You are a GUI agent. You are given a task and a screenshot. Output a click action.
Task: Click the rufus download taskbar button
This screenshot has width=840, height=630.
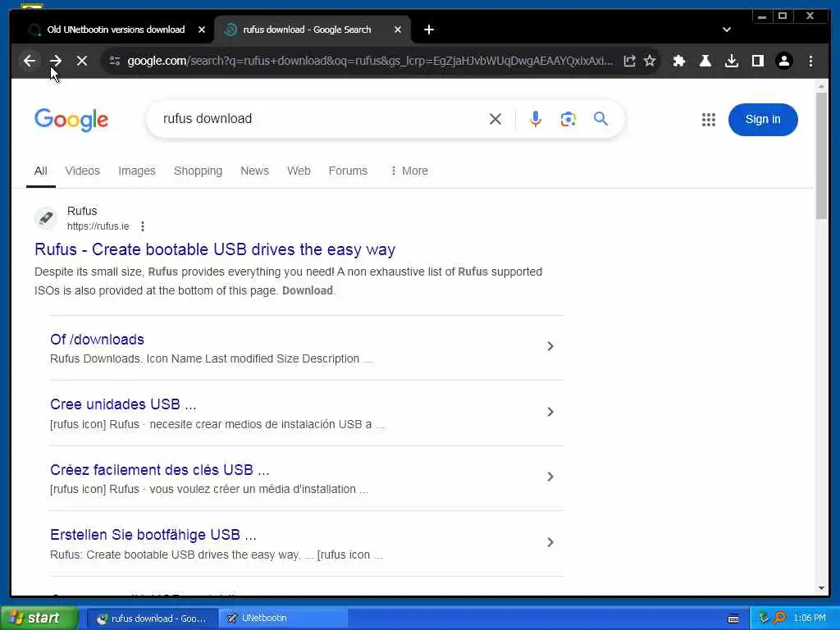(152, 619)
